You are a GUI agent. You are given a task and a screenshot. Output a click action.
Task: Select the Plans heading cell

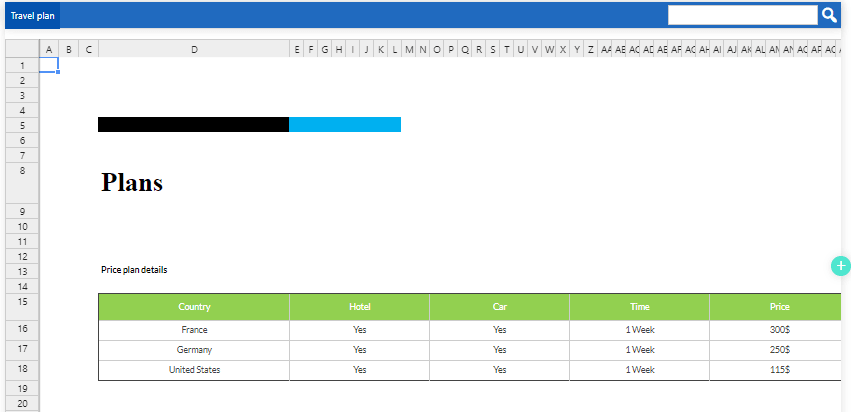pos(132,182)
